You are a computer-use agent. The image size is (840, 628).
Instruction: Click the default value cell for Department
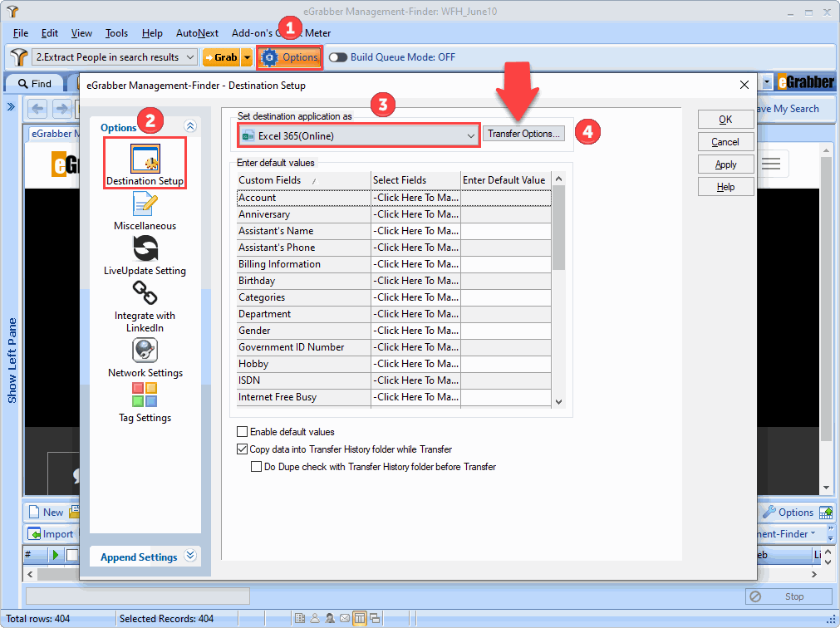pos(506,314)
